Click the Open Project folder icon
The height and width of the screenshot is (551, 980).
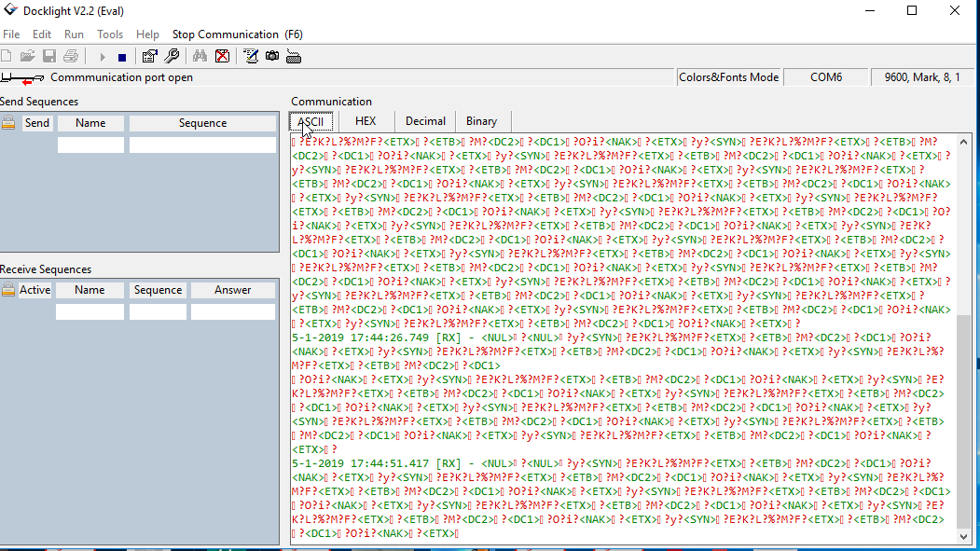coord(27,56)
